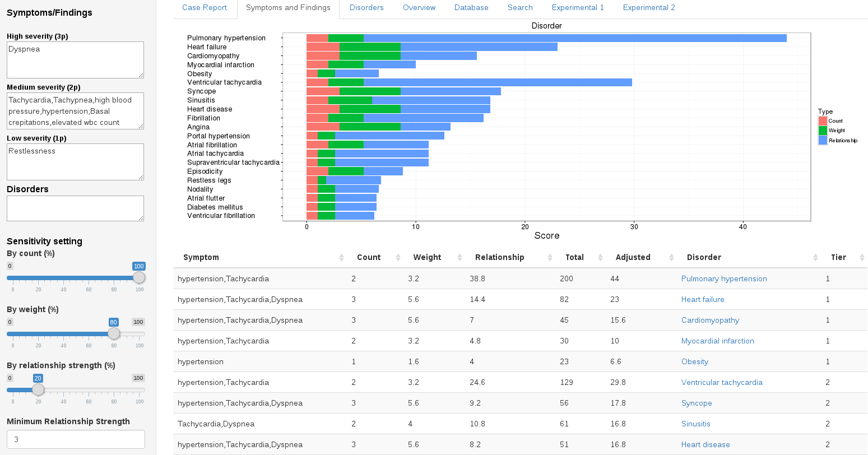
Task: Click Weight value 1.6 in Obesity row
Action: pyautogui.click(x=414, y=362)
